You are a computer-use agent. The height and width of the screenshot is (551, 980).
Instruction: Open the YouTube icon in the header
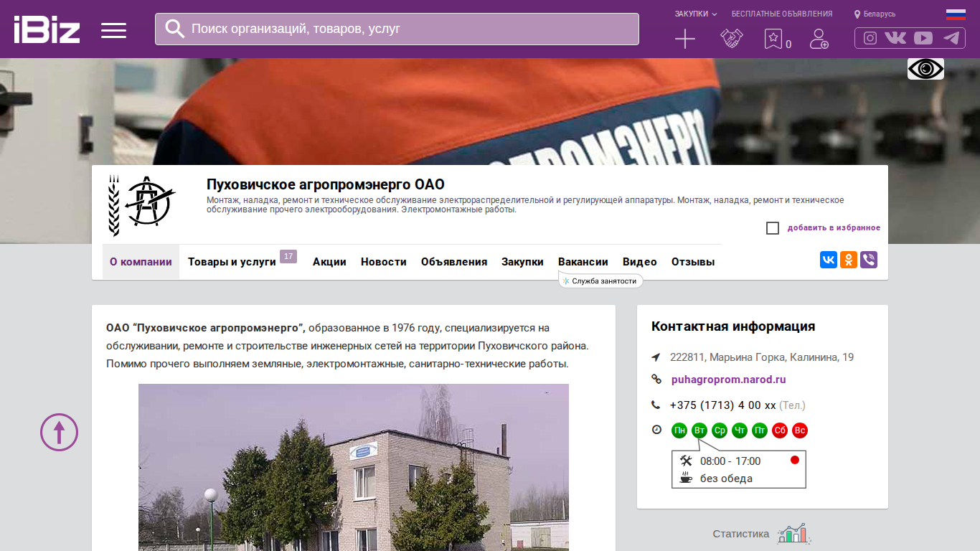[x=923, y=38]
